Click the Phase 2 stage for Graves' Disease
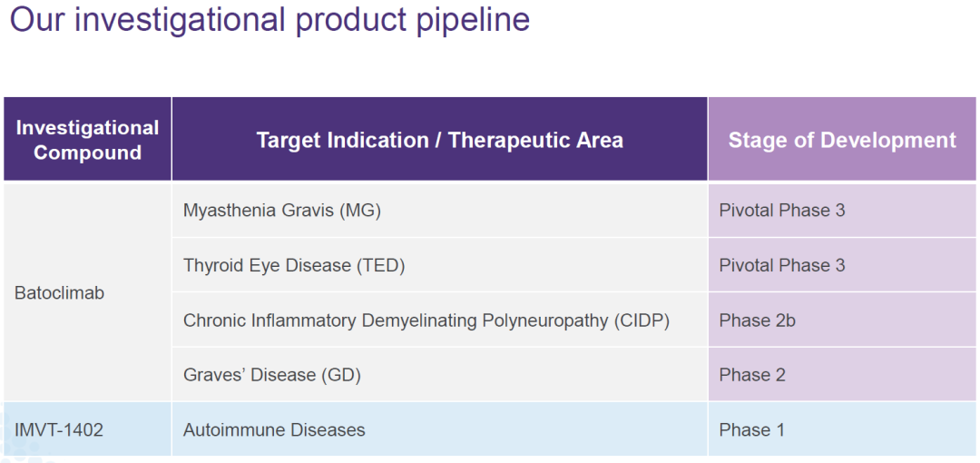 [752, 375]
